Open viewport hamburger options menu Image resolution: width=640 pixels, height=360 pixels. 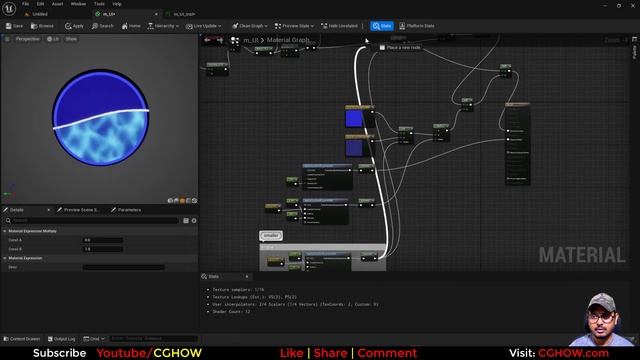[7, 39]
